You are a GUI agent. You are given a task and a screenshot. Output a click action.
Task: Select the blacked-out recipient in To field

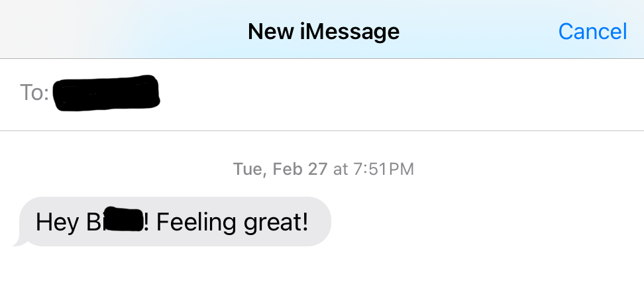107,94
